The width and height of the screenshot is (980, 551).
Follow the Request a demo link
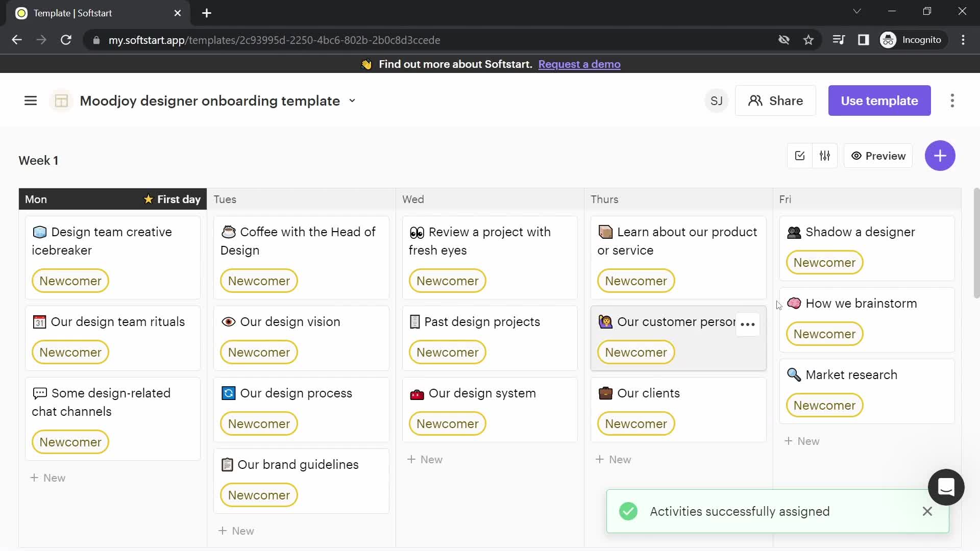click(579, 64)
